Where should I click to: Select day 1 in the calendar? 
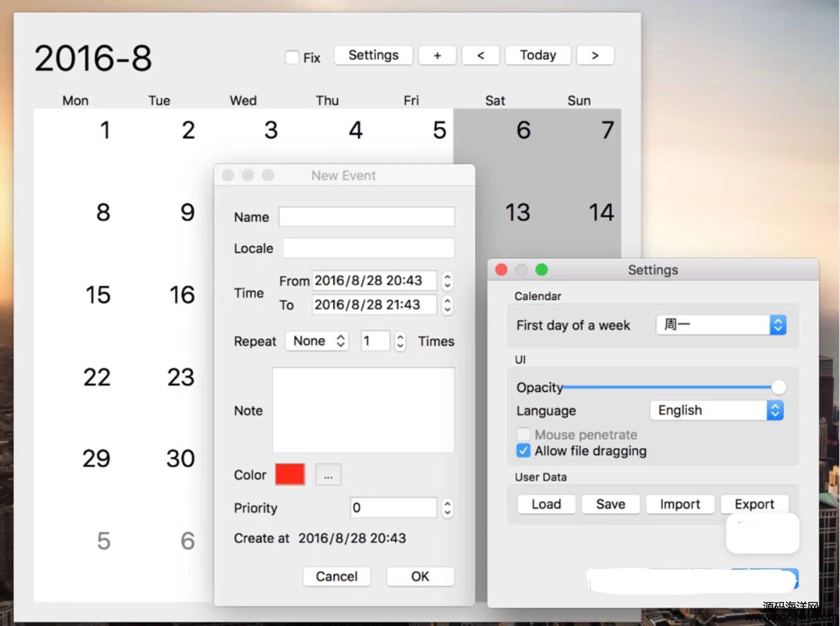click(x=105, y=130)
